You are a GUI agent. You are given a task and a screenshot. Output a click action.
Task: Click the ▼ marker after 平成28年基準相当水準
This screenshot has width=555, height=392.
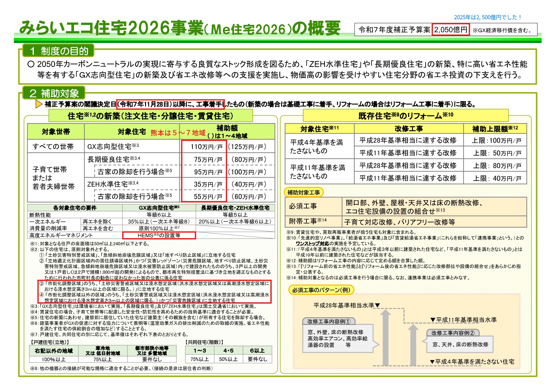coord(377,305)
